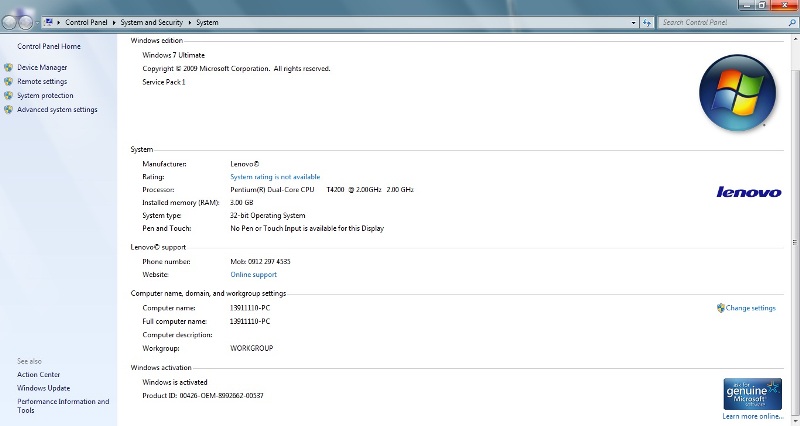Click support phone number value
The image size is (800, 426).
pyautogui.click(x=260, y=262)
